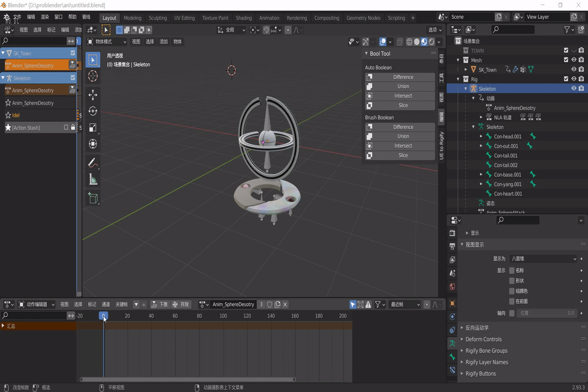This screenshot has height=392, width=588.
Task: Open the Object properties tab
Action: (x=452, y=303)
